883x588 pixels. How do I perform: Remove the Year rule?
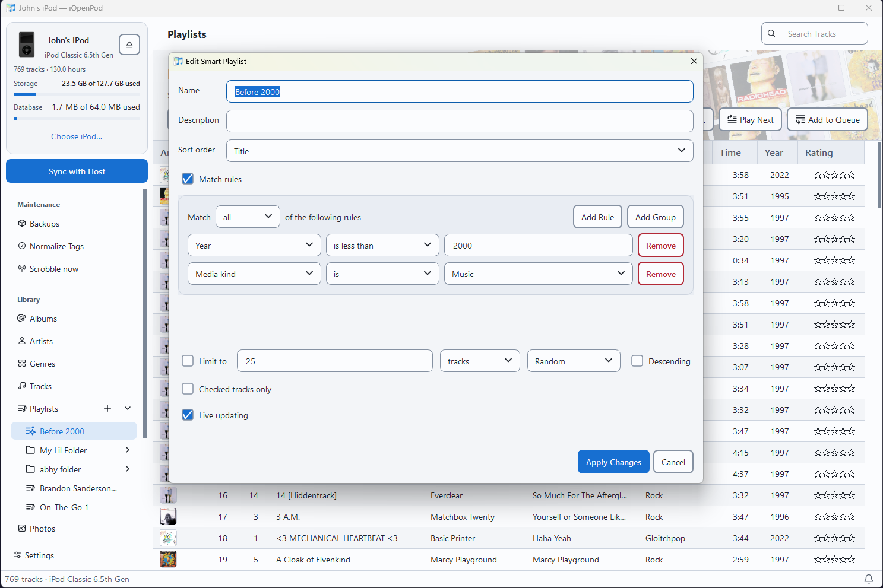(661, 245)
